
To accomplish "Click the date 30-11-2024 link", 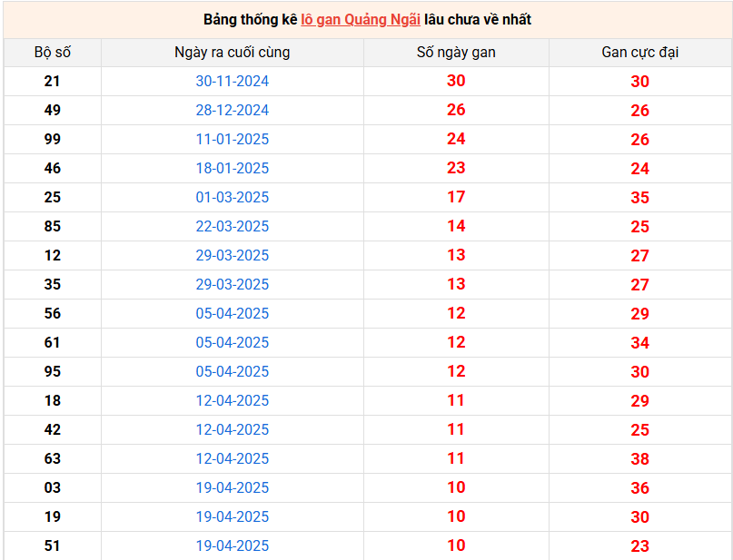I will [x=233, y=81].
